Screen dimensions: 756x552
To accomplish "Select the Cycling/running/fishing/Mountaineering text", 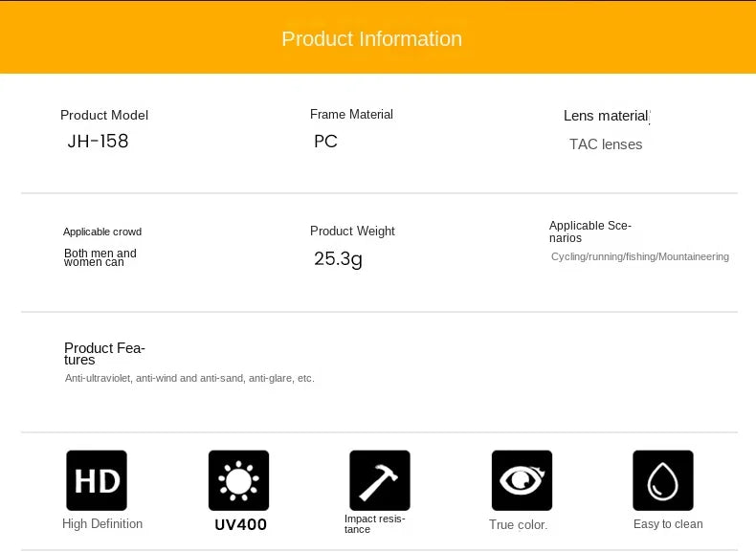I will click(640, 256).
